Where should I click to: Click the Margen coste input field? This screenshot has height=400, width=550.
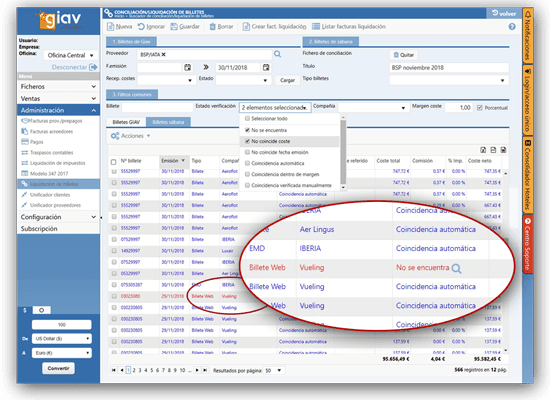coord(458,108)
